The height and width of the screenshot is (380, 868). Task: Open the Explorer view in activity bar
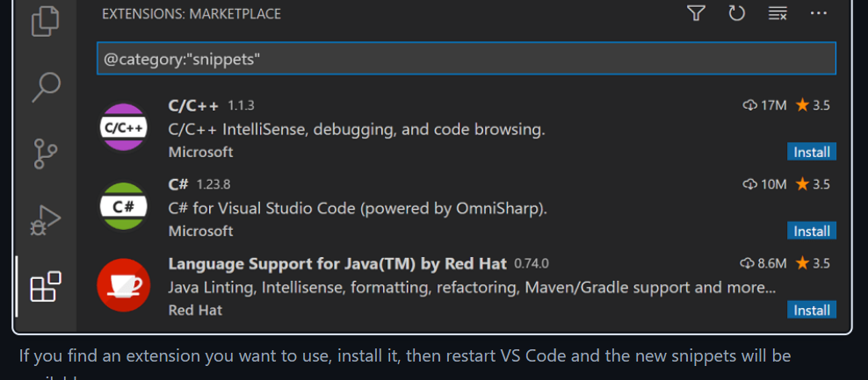point(45,19)
